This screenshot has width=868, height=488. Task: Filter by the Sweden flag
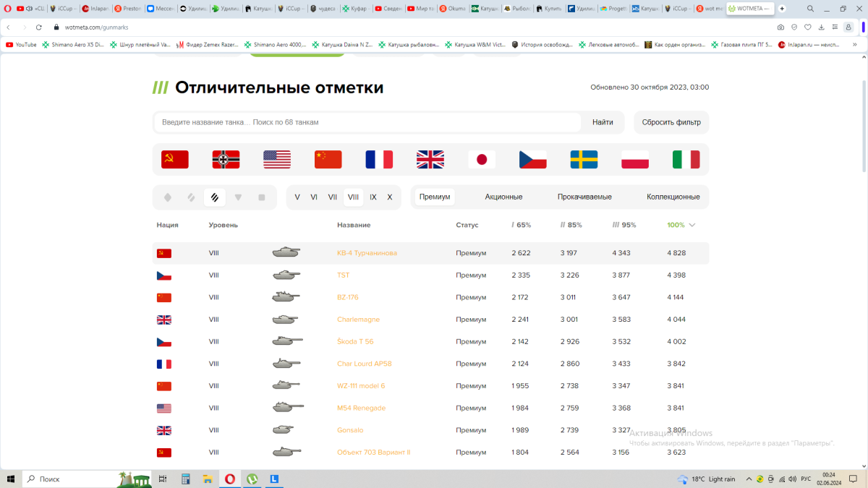tap(584, 159)
